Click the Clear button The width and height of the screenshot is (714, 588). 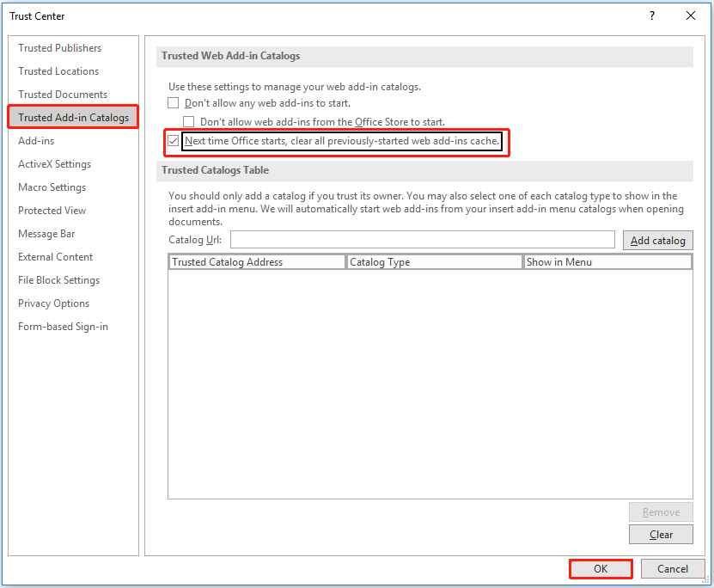point(661,535)
